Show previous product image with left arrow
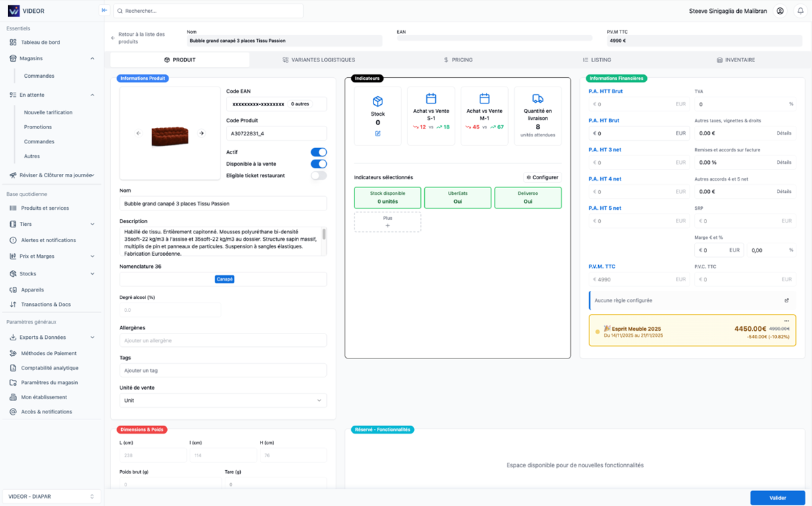The width and height of the screenshot is (812, 506). (139, 133)
